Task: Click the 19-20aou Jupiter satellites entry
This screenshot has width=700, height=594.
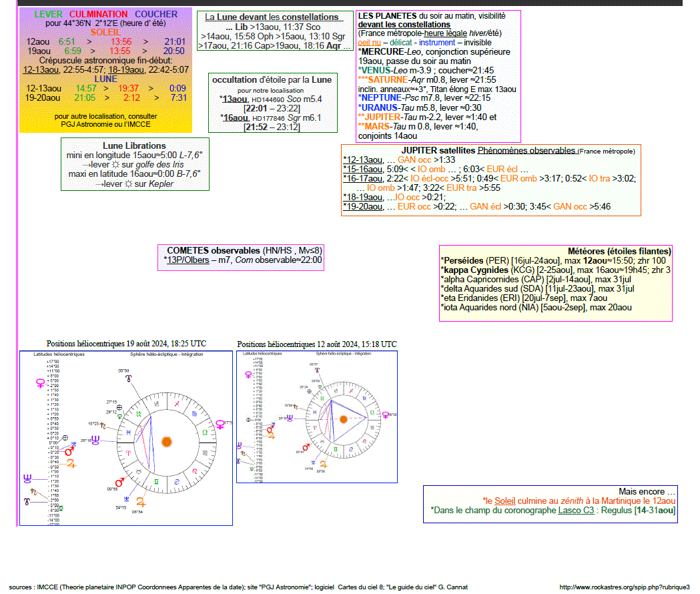Action: point(362,207)
